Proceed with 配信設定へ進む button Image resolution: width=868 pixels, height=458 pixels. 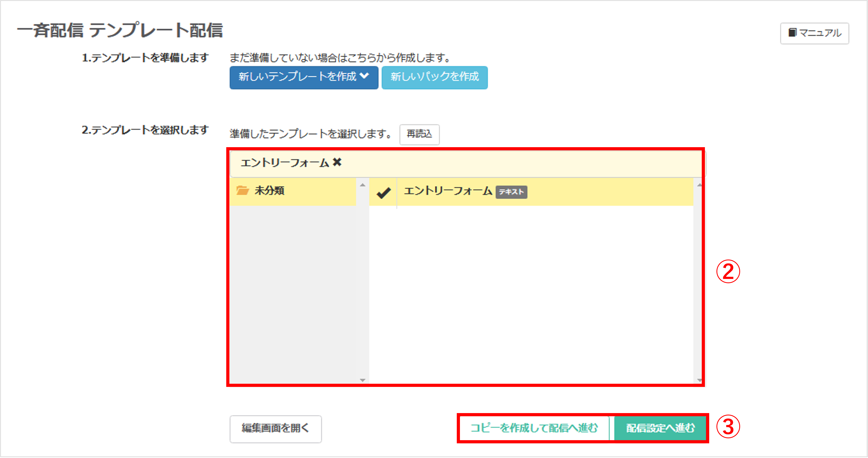click(660, 428)
